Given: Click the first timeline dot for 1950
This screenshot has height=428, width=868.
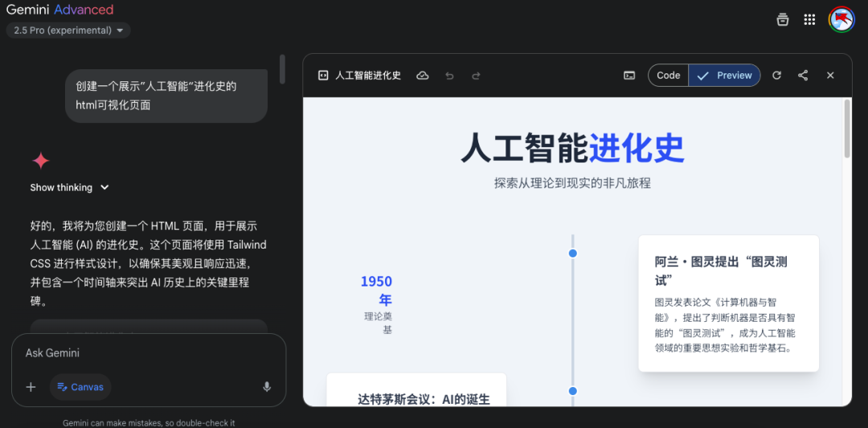Looking at the screenshot, I should click(573, 253).
